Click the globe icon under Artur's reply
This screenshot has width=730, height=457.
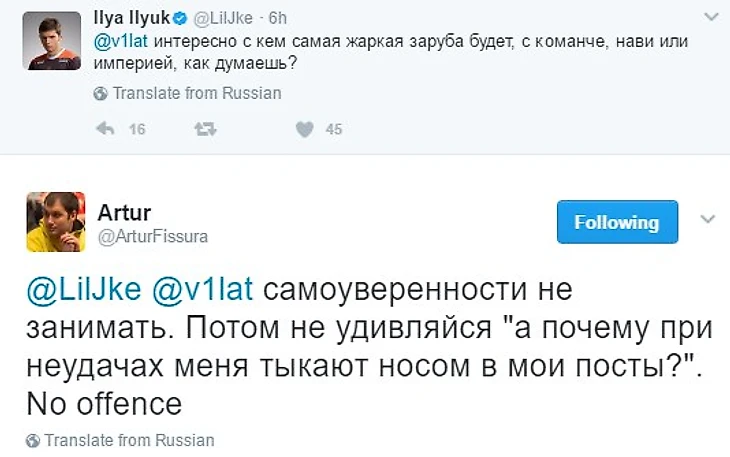33,440
